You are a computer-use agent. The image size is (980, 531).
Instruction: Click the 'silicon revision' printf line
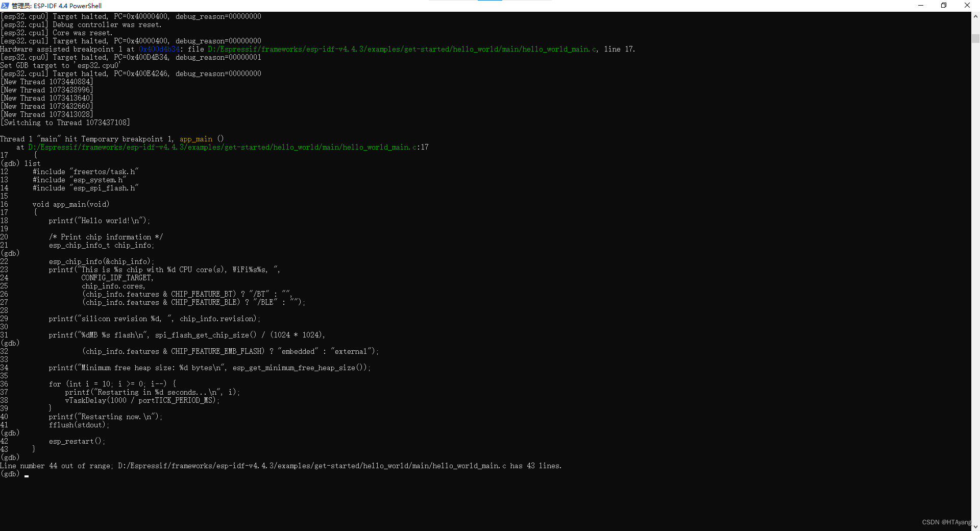point(155,319)
